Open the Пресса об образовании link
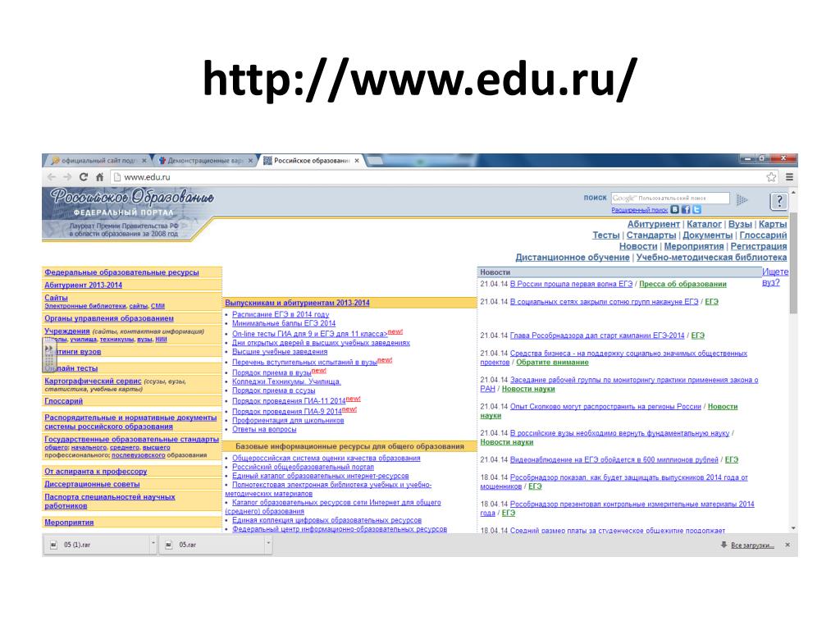 (x=682, y=284)
